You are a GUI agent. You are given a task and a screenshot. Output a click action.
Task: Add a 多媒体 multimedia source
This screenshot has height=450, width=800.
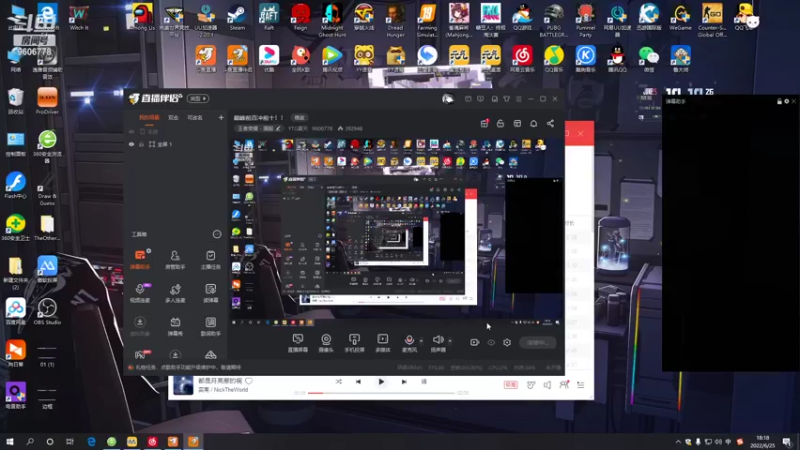coord(383,343)
